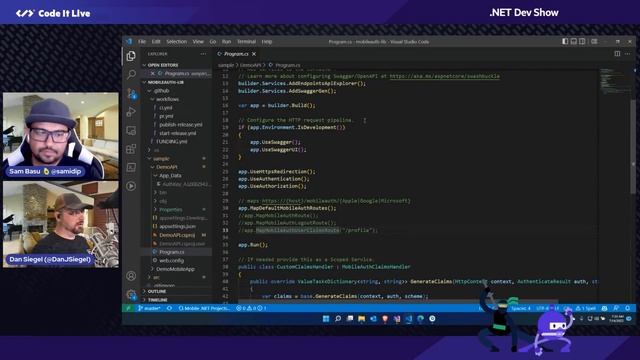Image resolution: width=640 pixels, height=360 pixels.
Task: Click the Brave browser taskbar icon
Action: [x=385, y=319]
